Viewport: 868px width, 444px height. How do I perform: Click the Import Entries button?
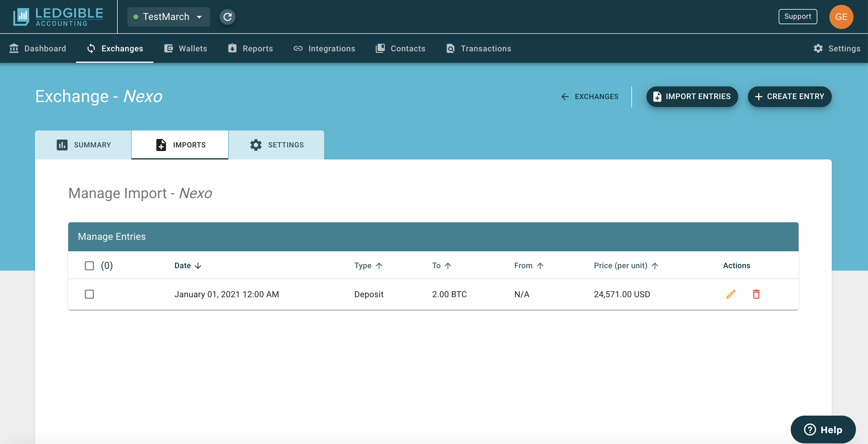(692, 97)
